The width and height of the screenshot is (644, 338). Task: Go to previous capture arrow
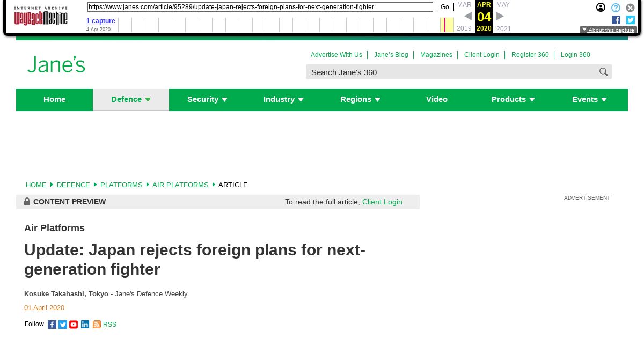point(468,16)
